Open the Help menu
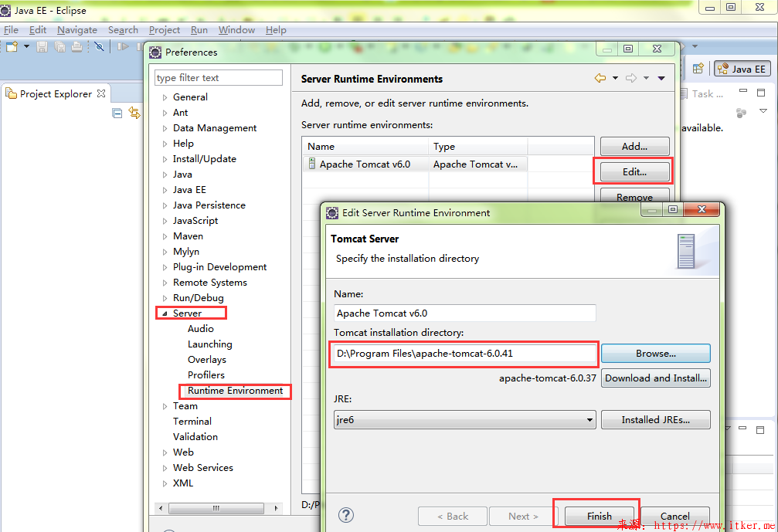778x532 pixels. (x=276, y=30)
